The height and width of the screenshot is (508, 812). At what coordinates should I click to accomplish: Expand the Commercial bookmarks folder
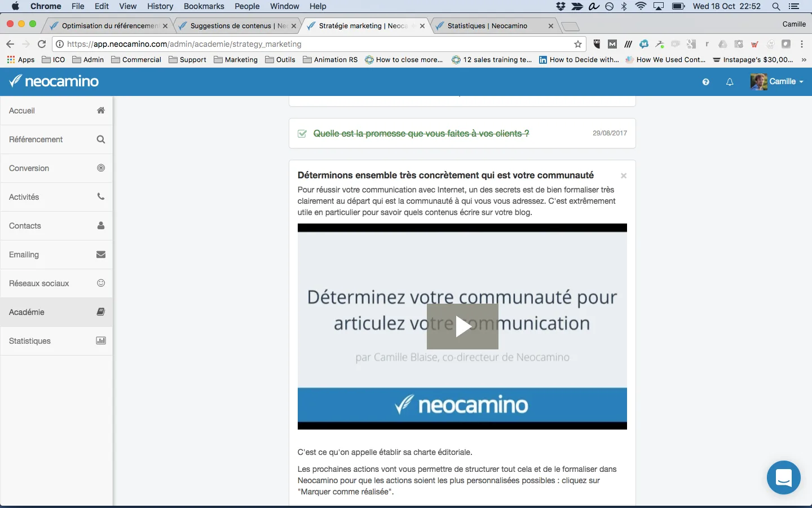136,59
